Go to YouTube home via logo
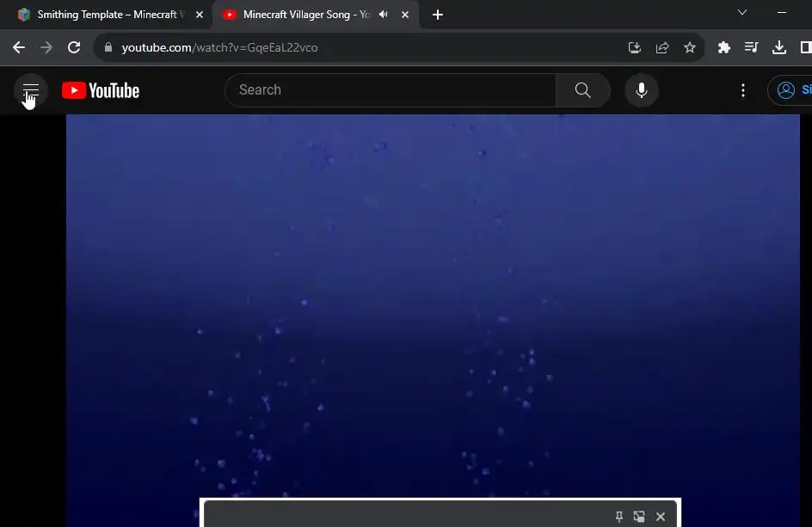Screen dimensions: 812x527 [101, 90]
